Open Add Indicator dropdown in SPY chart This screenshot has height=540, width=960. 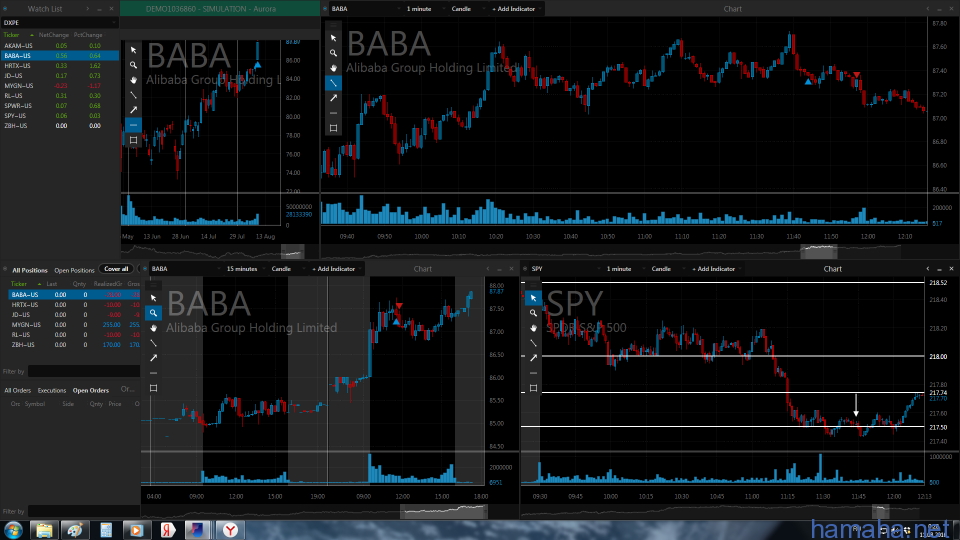716,269
